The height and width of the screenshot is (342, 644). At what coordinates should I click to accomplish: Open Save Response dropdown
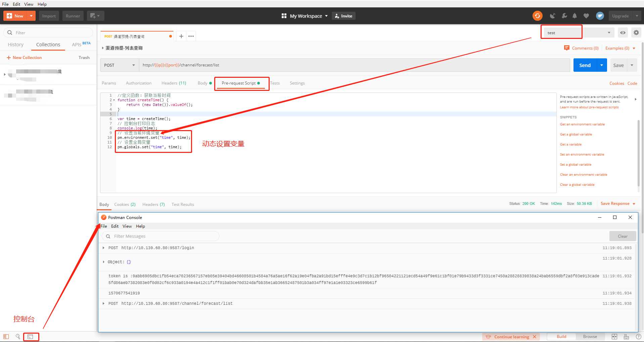point(618,204)
